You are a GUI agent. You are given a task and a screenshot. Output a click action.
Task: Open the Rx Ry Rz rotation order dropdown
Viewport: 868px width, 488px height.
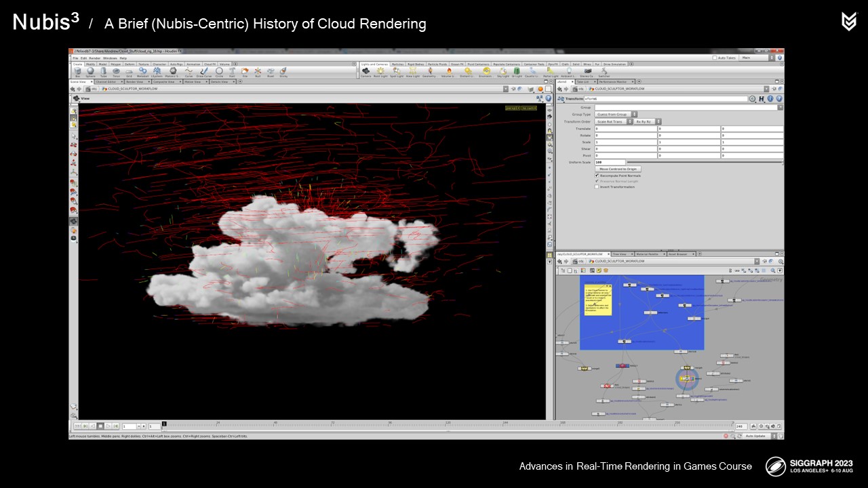(x=647, y=122)
